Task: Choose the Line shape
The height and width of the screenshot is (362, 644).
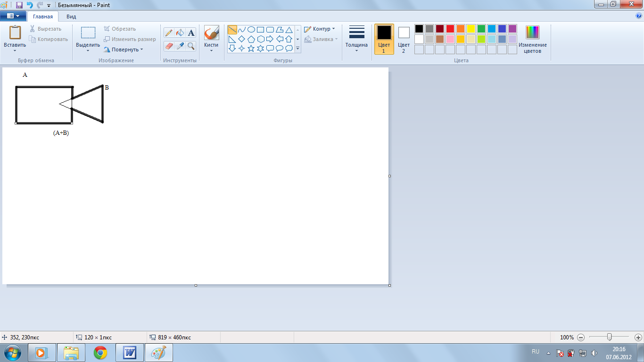Action: (x=232, y=30)
